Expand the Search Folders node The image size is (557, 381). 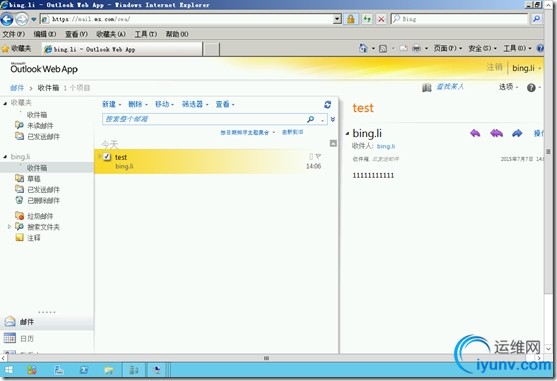coord(10,227)
